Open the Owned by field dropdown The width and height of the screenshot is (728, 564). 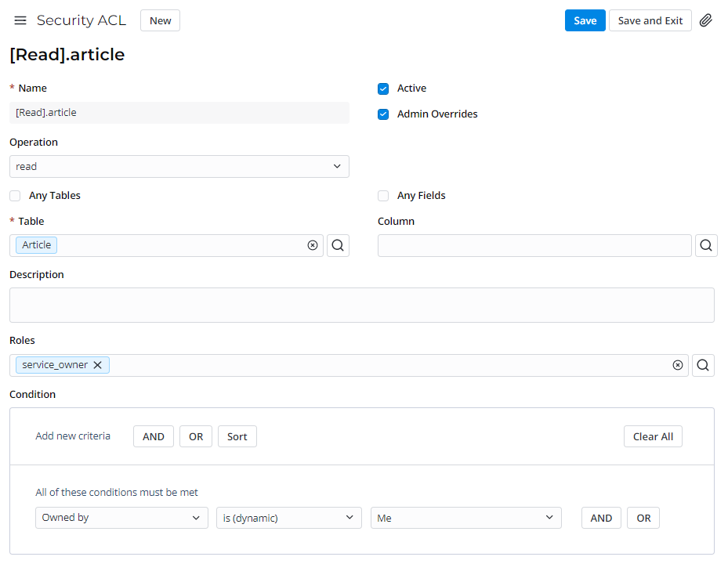coord(121,518)
